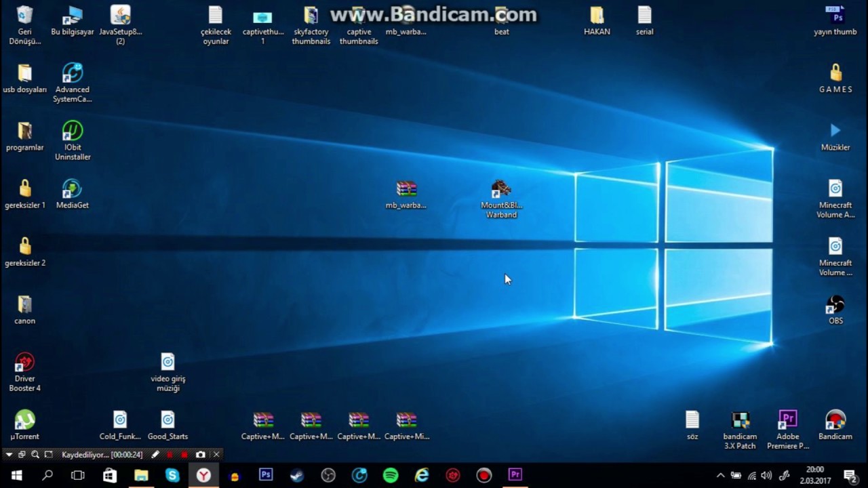Open Task View on the taskbar
This screenshot has height=488, width=868.
(78, 475)
